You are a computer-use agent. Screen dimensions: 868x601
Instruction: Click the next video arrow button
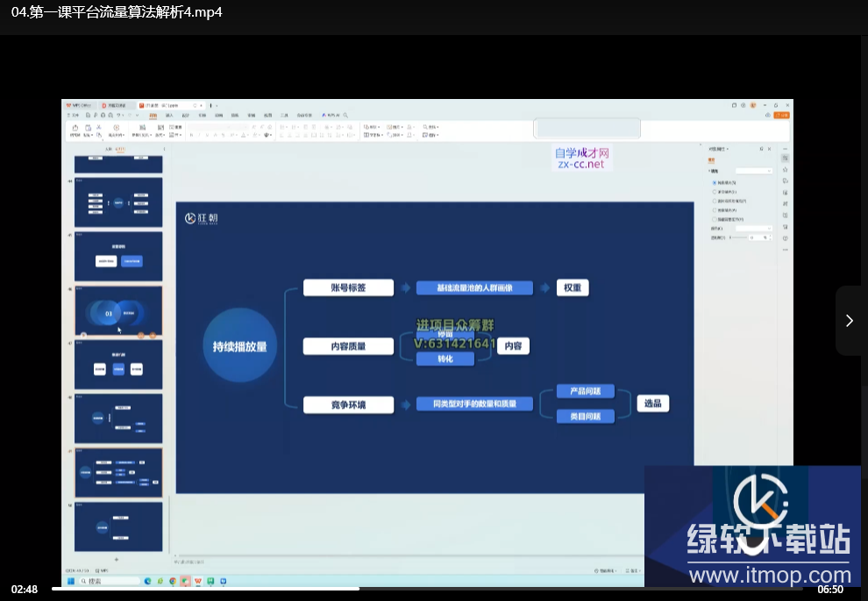[849, 321]
